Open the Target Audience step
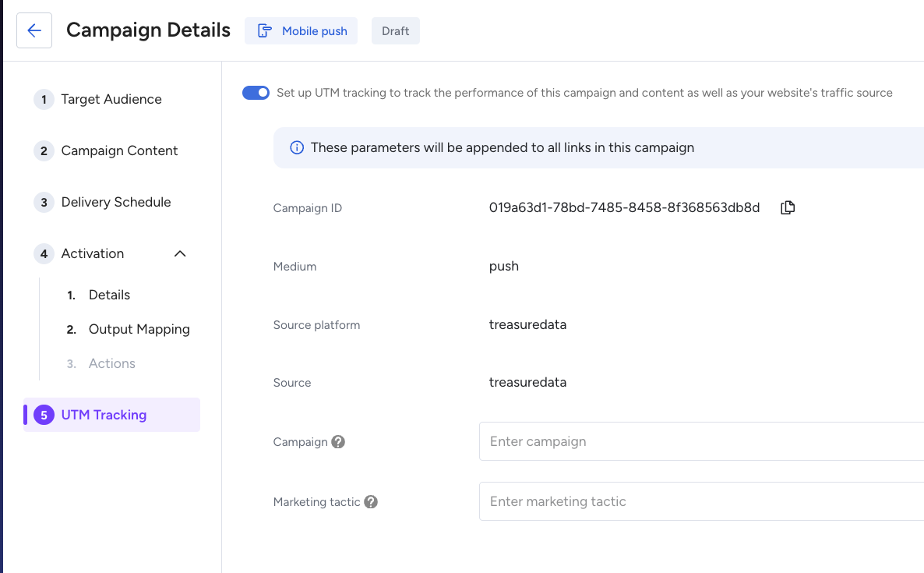The height and width of the screenshot is (573, 924). (x=111, y=100)
